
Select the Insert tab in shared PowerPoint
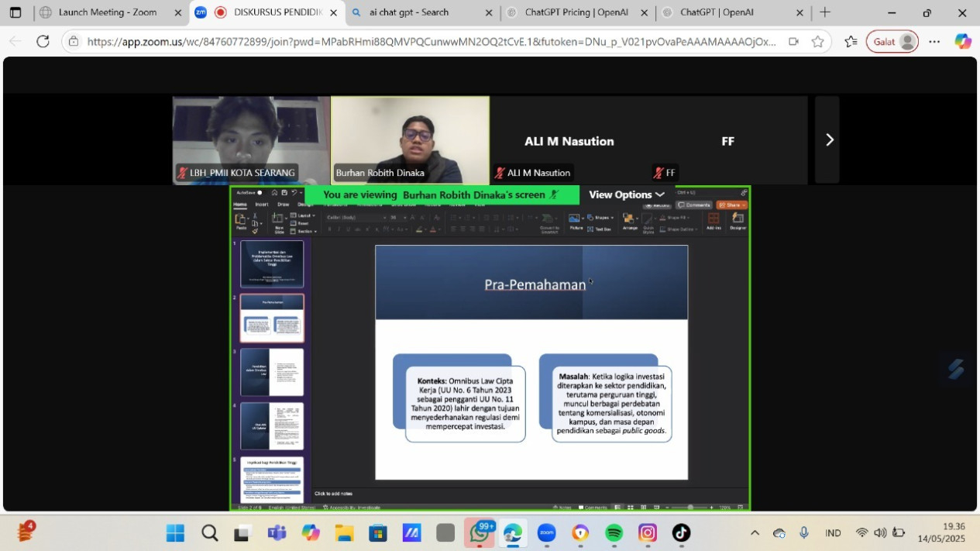(262, 205)
